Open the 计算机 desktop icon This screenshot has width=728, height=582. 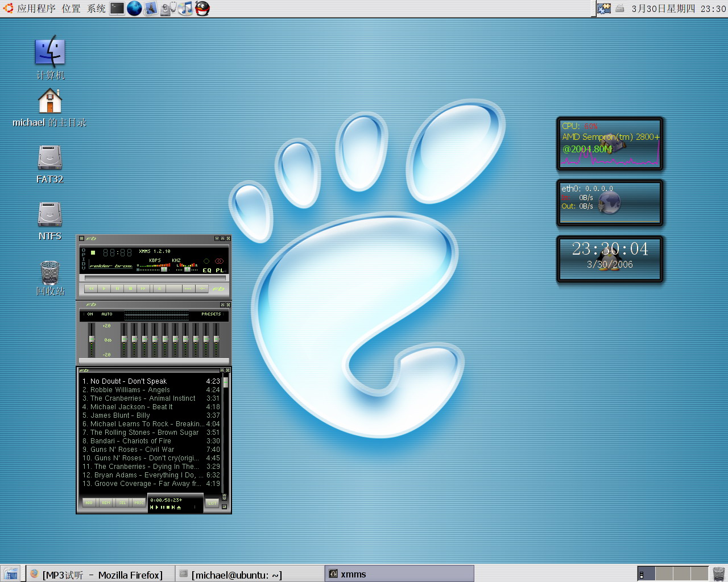tap(50, 57)
